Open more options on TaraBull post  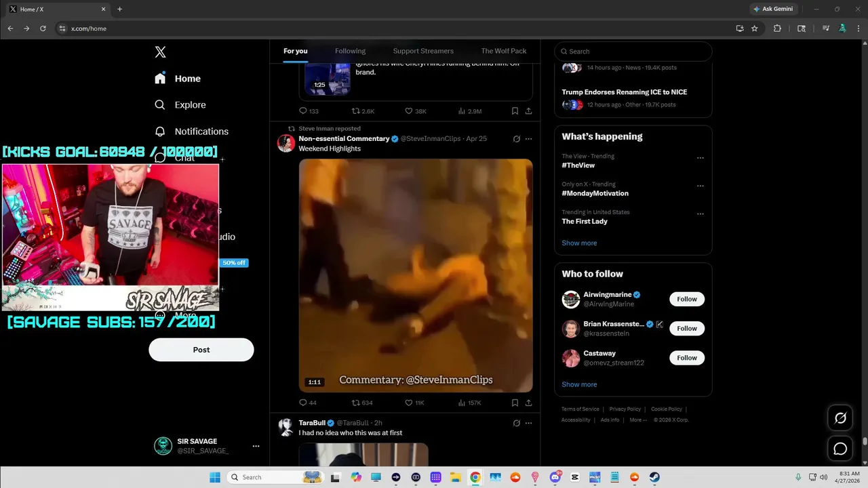[528, 423]
